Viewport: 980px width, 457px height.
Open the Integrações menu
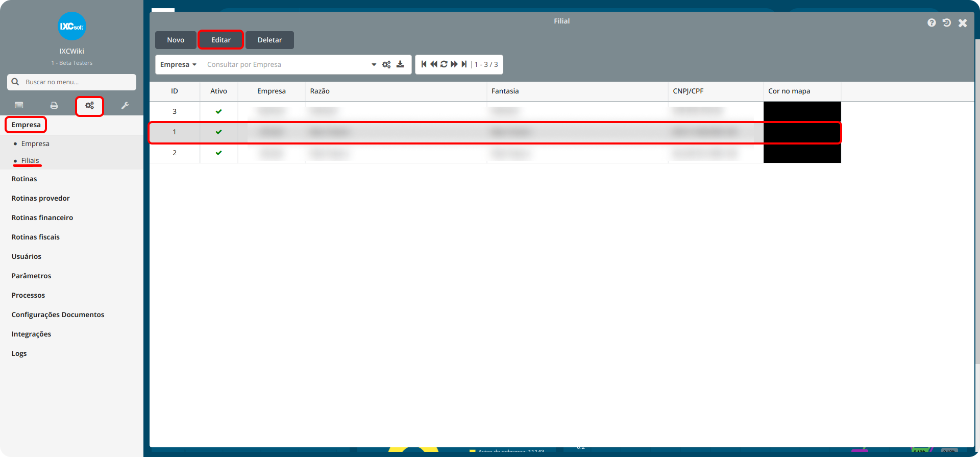(x=31, y=334)
